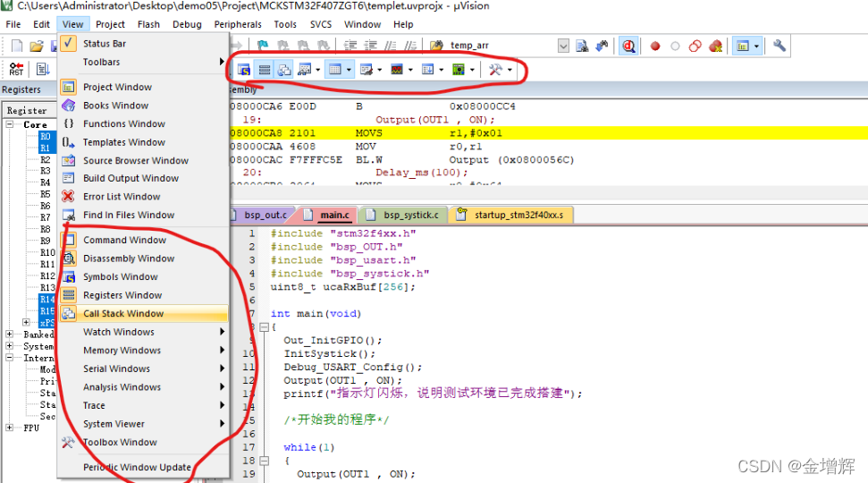Select the R1 register row
This screenshot has width=868, height=483.
(x=46, y=148)
